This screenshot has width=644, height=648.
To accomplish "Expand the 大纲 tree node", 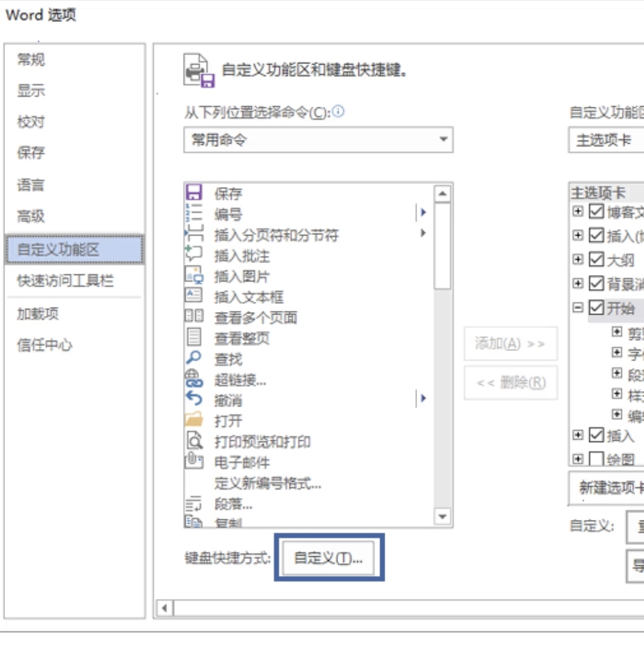I will pos(578,259).
